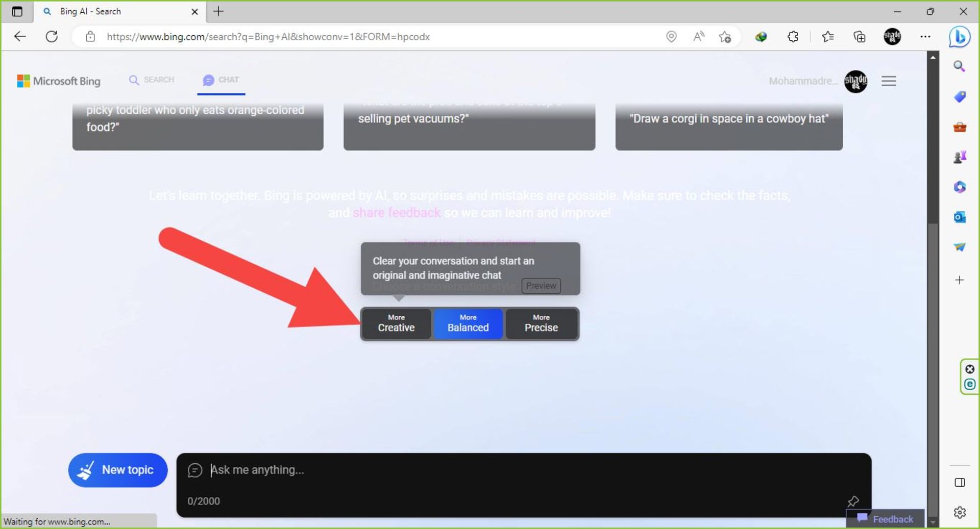
Task: Open the Favorites star list icon
Action: [827, 37]
